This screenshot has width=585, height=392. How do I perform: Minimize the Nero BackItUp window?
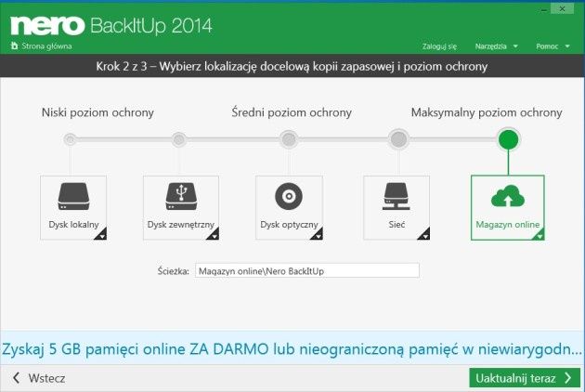(x=544, y=9)
